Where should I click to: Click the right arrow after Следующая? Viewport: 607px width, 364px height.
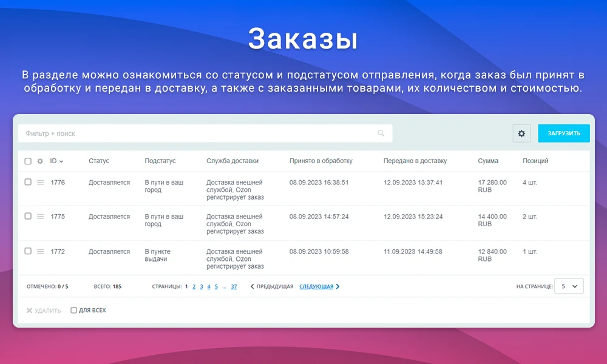pos(337,286)
